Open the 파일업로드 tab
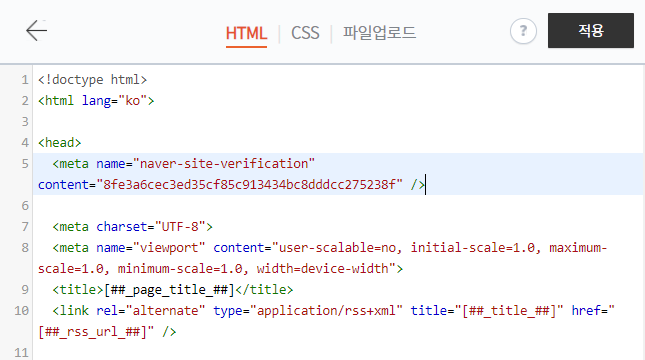The image size is (645, 360). coord(379,33)
